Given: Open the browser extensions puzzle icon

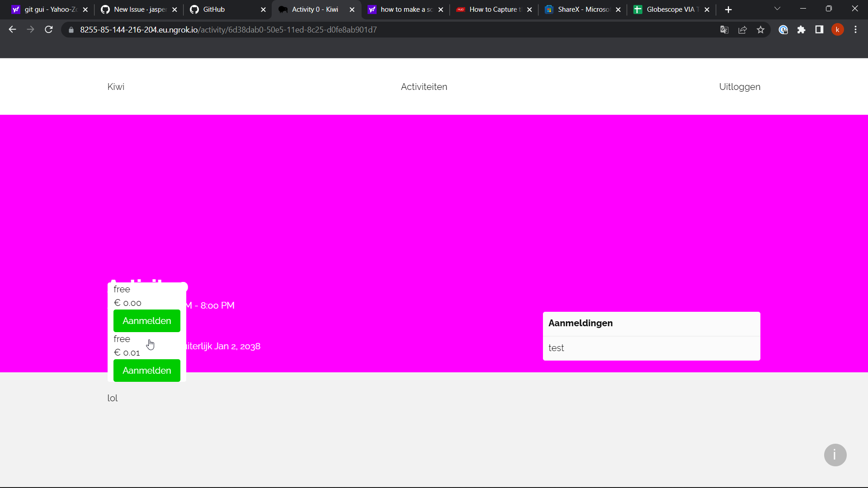Looking at the screenshot, I should (802, 29).
